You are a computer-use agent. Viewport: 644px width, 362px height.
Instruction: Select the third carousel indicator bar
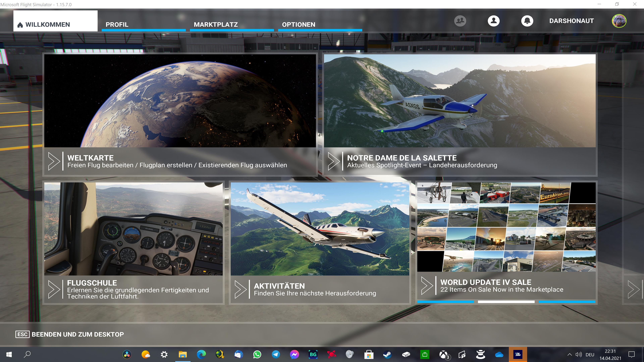[567, 302]
